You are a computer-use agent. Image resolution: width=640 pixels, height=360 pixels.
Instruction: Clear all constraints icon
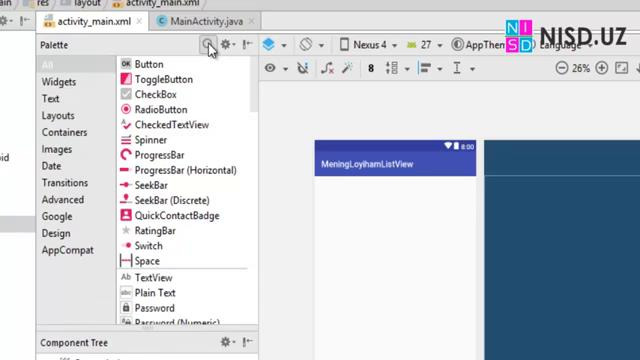tap(327, 68)
